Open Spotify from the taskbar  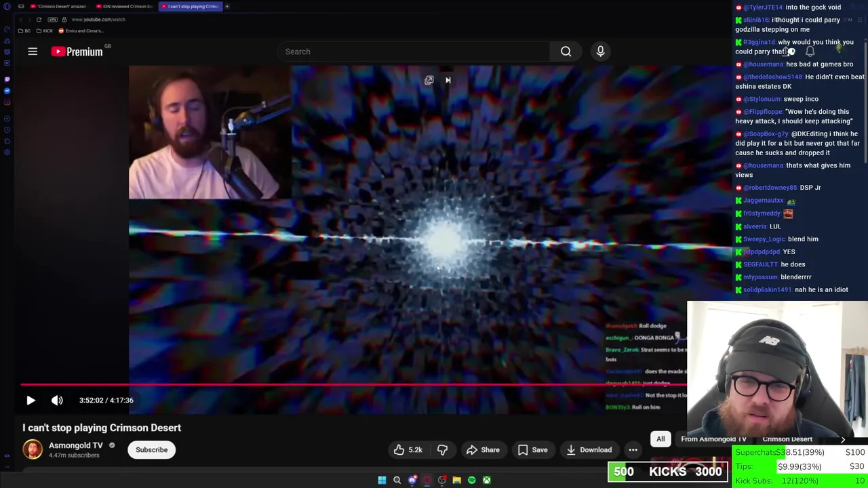pos(471,481)
